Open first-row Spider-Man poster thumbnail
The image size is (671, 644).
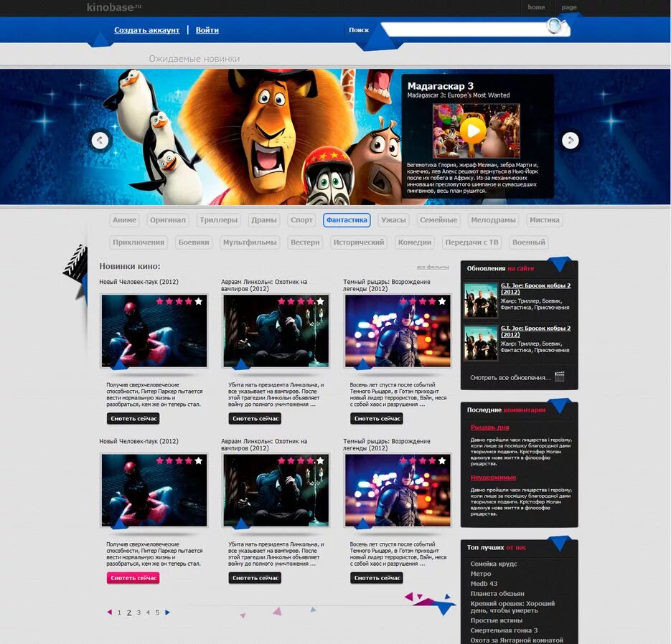[x=154, y=331]
